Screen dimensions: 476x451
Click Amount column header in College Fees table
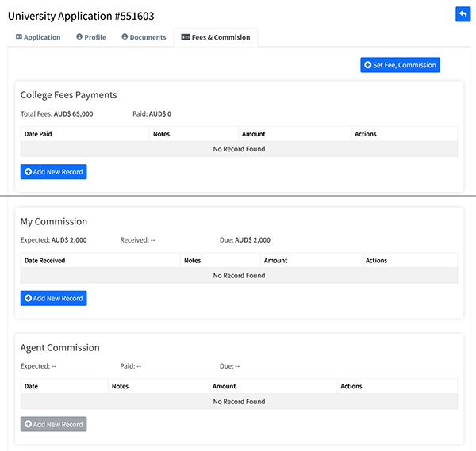click(253, 134)
